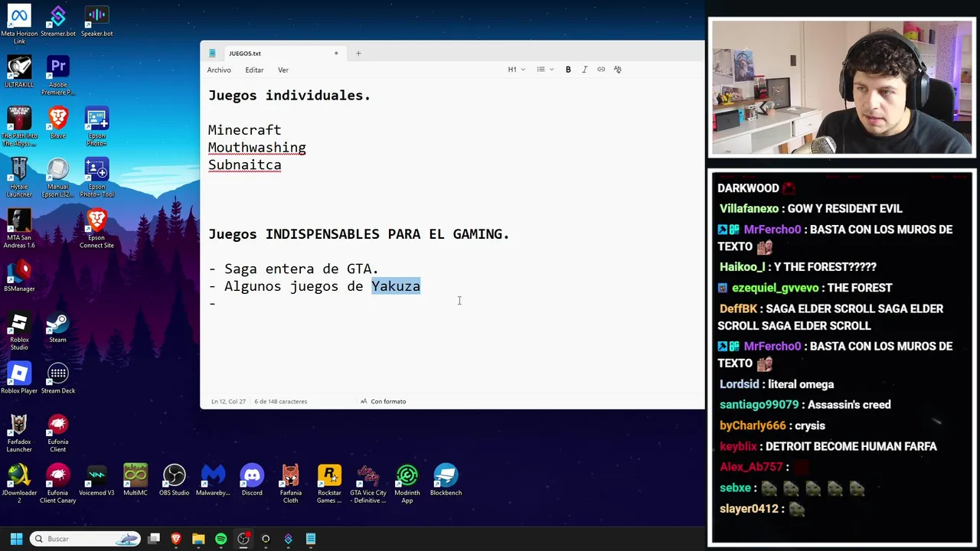Select Farfania Cloth desktop icon
980x551 pixels.
290,483
